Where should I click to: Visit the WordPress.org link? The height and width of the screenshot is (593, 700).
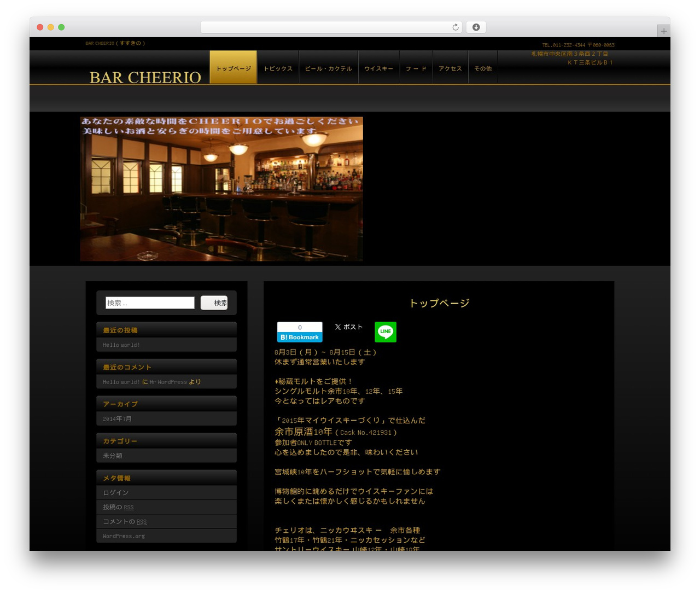tap(124, 536)
